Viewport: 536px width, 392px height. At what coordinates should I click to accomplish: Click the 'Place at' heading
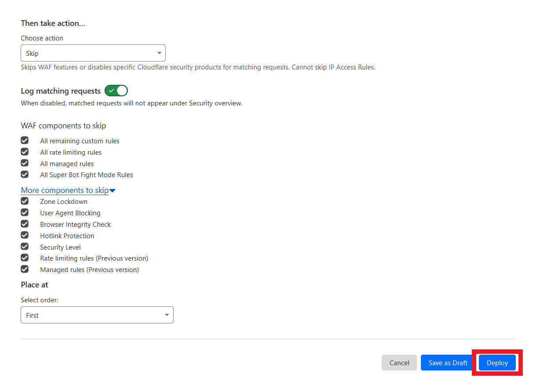coord(34,285)
